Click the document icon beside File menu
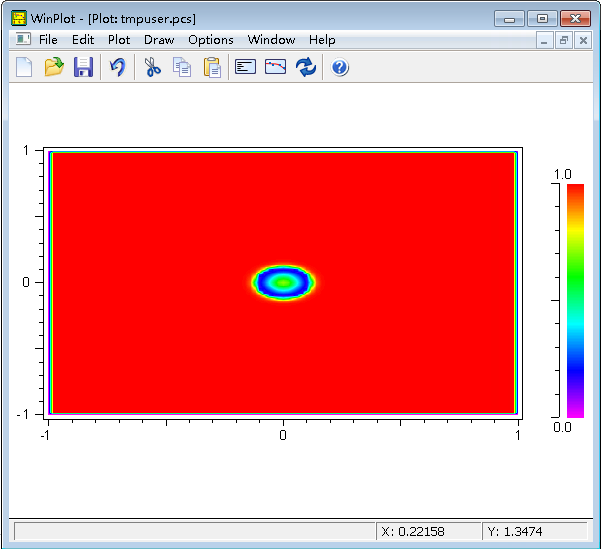The width and height of the screenshot is (601, 549). point(23,39)
